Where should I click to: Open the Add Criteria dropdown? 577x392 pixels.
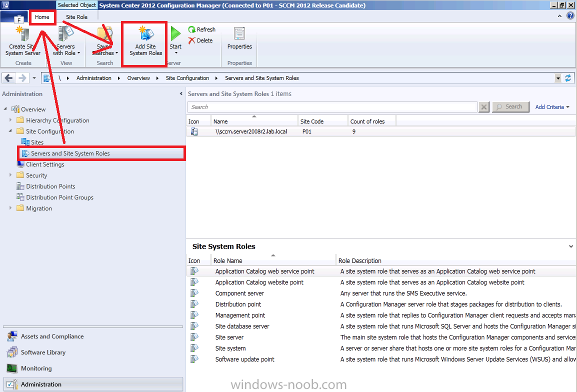pyautogui.click(x=552, y=106)
